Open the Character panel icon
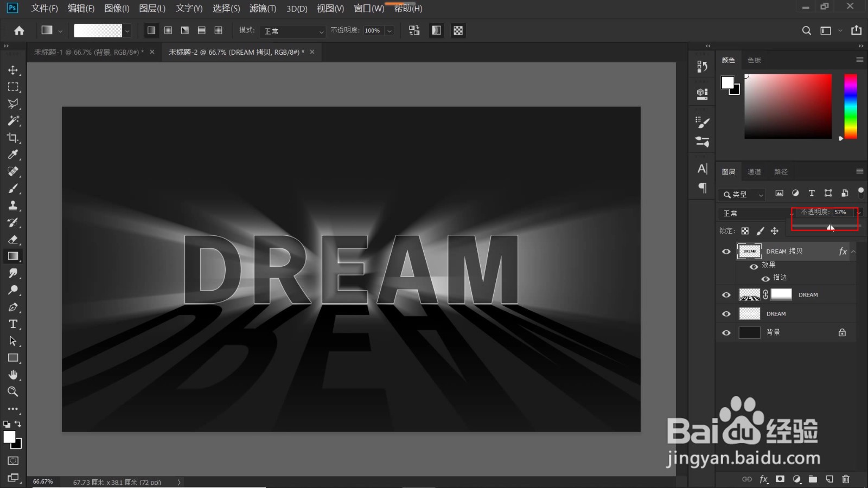Screen dimensions: 868x488 coord(702,169)
